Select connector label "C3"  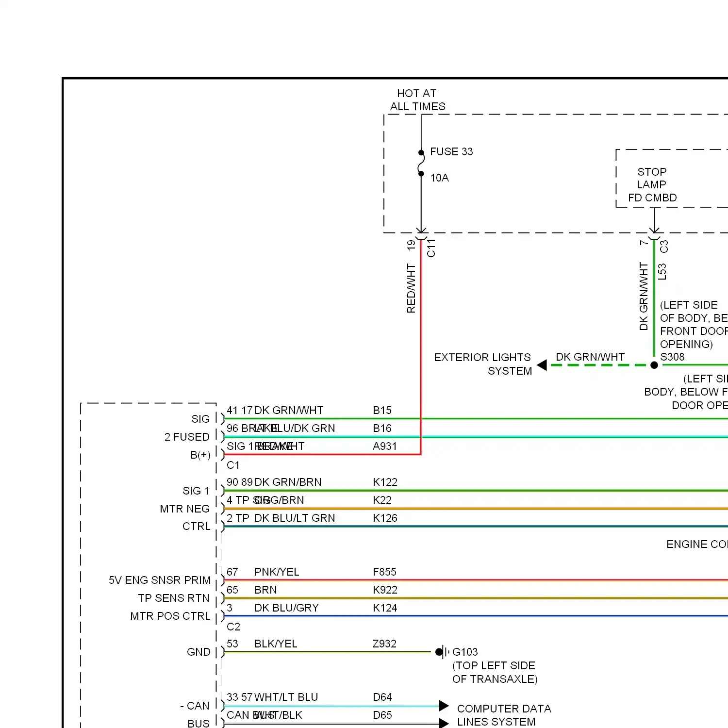click(x=664, y=246)
